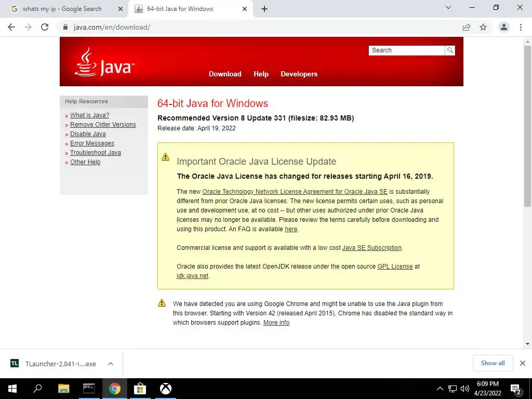Show hidden system tray icons

pos(440,389)
